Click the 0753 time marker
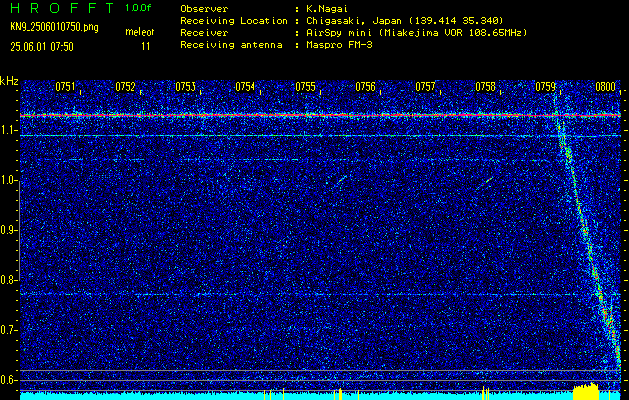Viewport: 629px width, 400px height. pyautogui.click(x=185, y=87)
